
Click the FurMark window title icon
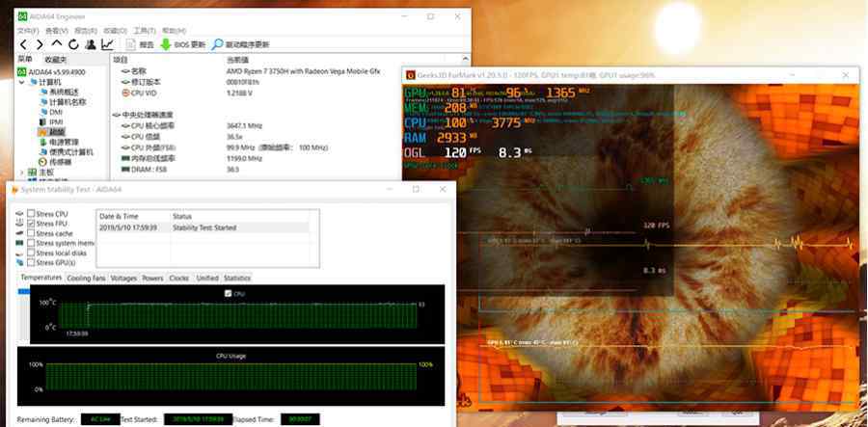[x=411, y=75]
